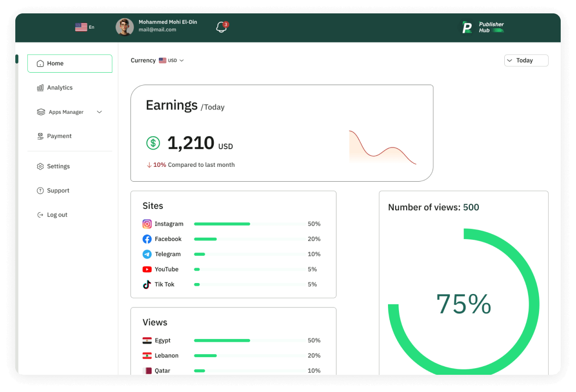The image size is (576, 392).
Task: Click the Egypt flag in Views list
Action: coord(147,340)
